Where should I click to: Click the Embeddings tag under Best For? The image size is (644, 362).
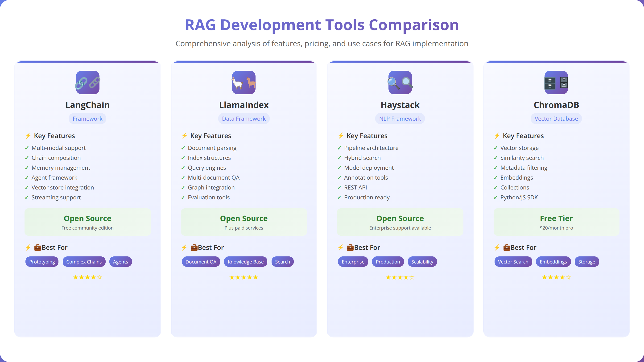[553, 262]
